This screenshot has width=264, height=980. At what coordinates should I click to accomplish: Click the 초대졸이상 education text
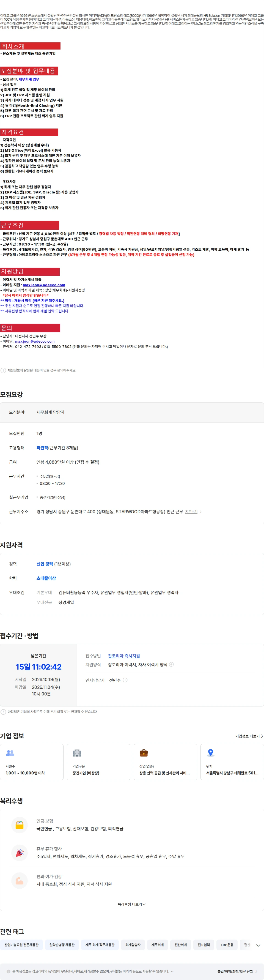point(46,578)
